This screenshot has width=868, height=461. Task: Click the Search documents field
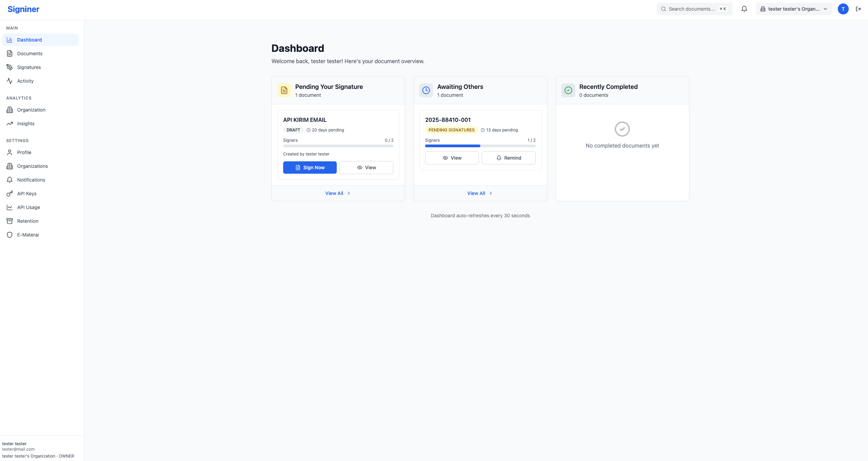pos(691,9)
